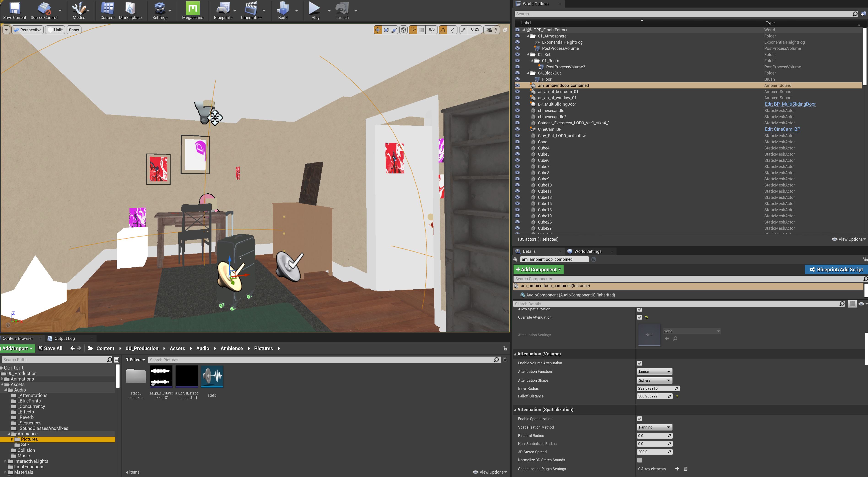Open Edit BP_MultiSlidingDoor link
This screenshot has height=477, width=868.
click(790, 104)
